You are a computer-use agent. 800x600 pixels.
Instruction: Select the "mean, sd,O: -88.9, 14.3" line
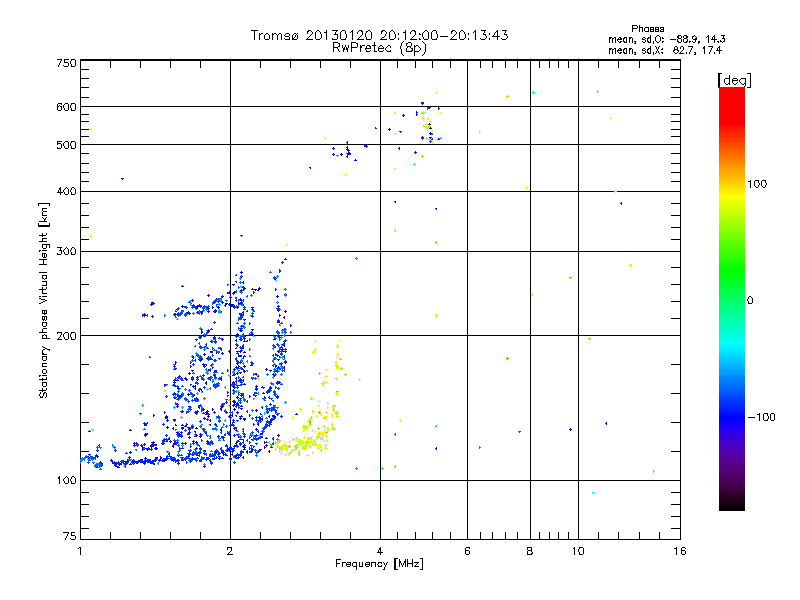(666, 39)
